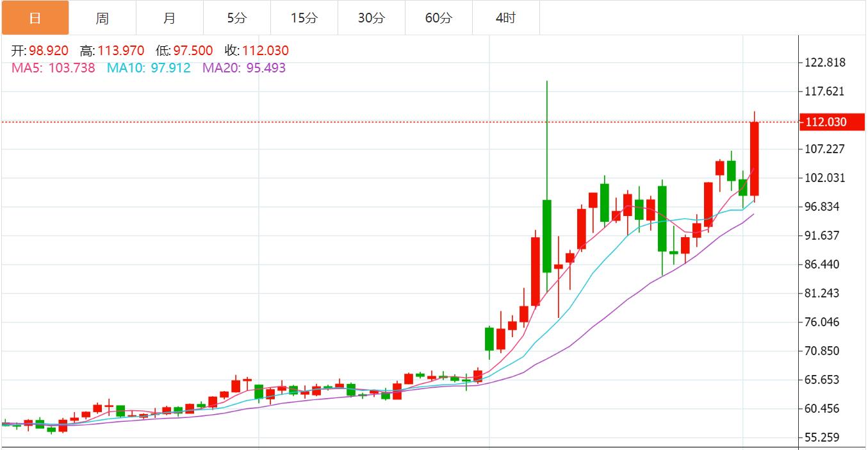
Task: Select the 15分 timeframe tab
Action: 304,18
